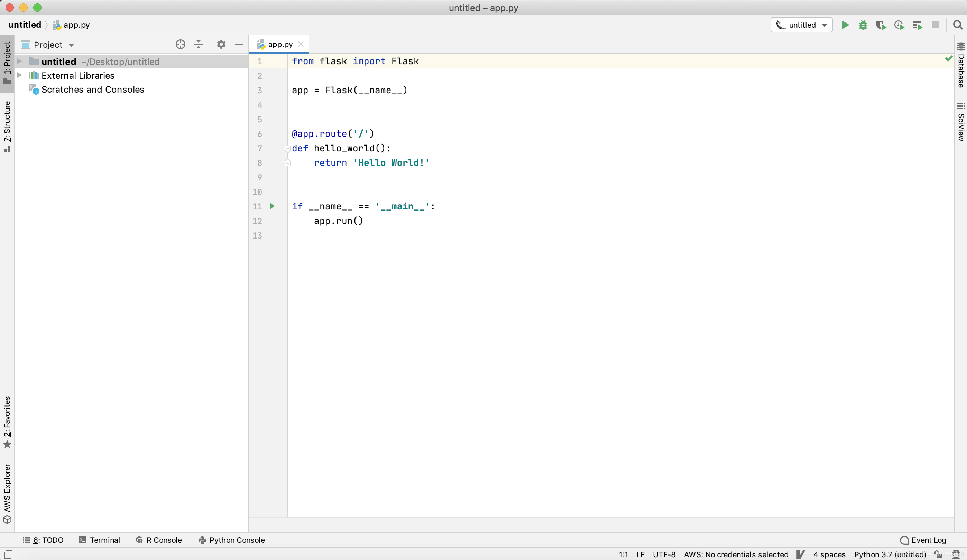Click the green inspection checkmark
This screenshot has height=560, width=967.
(x=949, y=58)
